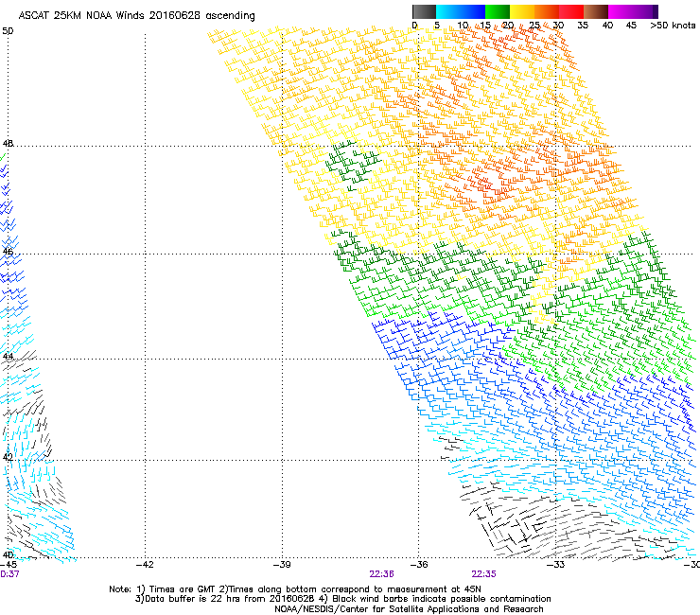This screenshot has height=615, width=700.
Task: Click the latitude label 44
Action: (x=8, y=357)
